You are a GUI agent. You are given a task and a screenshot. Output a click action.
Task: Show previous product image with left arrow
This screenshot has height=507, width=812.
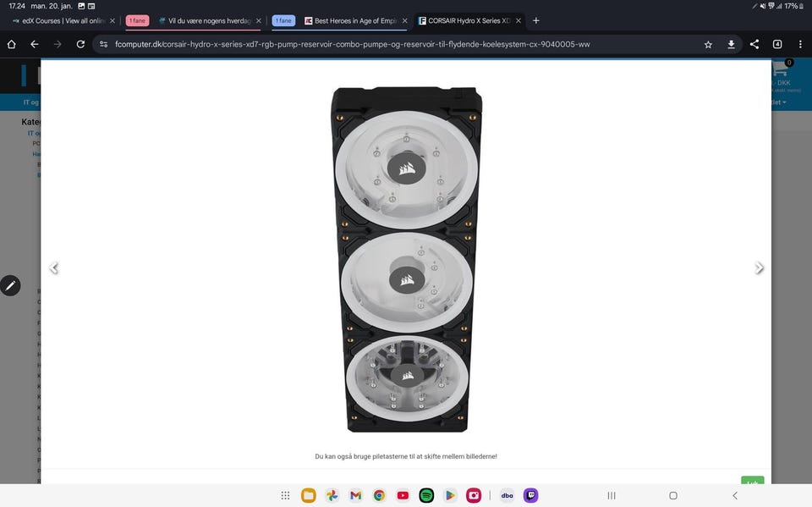tap(53, 268)
